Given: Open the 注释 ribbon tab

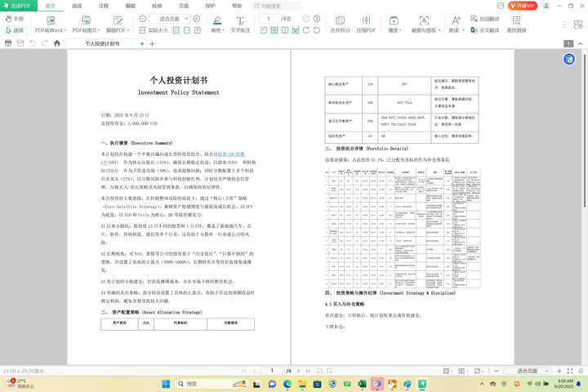Looking at the screenshot, I should coord(103,6).
